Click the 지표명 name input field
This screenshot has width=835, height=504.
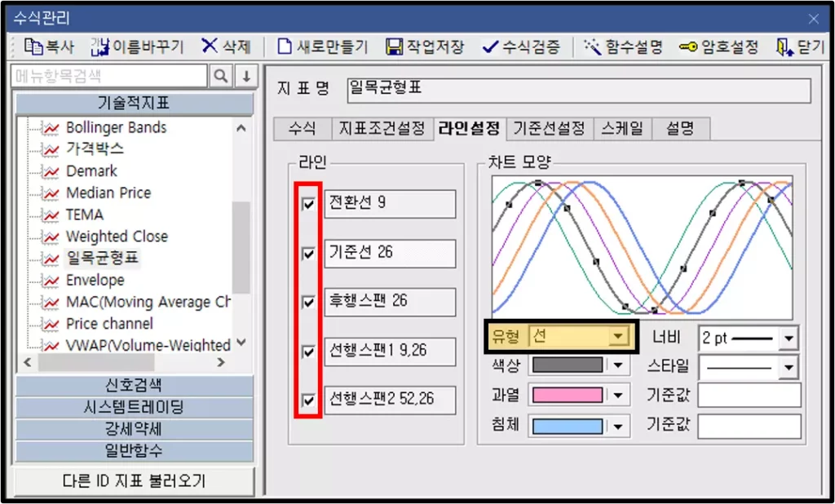click(x=580, y=91)
